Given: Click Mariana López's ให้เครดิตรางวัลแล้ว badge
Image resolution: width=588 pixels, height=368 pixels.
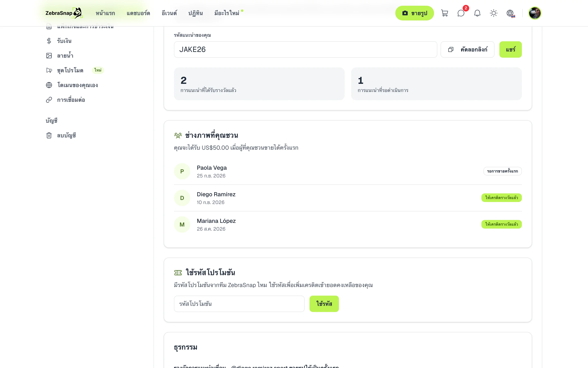Looking at the screenshot, I should point(501,224).
